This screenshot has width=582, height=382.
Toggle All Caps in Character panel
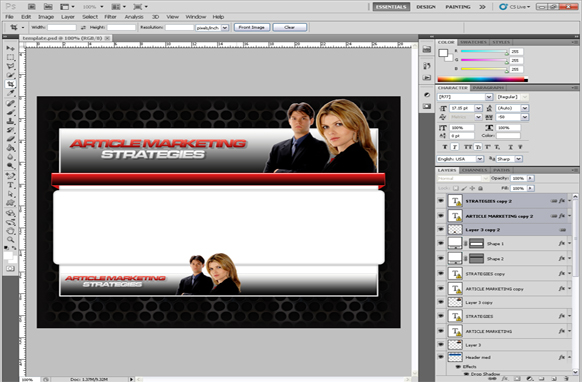point(468,147)
